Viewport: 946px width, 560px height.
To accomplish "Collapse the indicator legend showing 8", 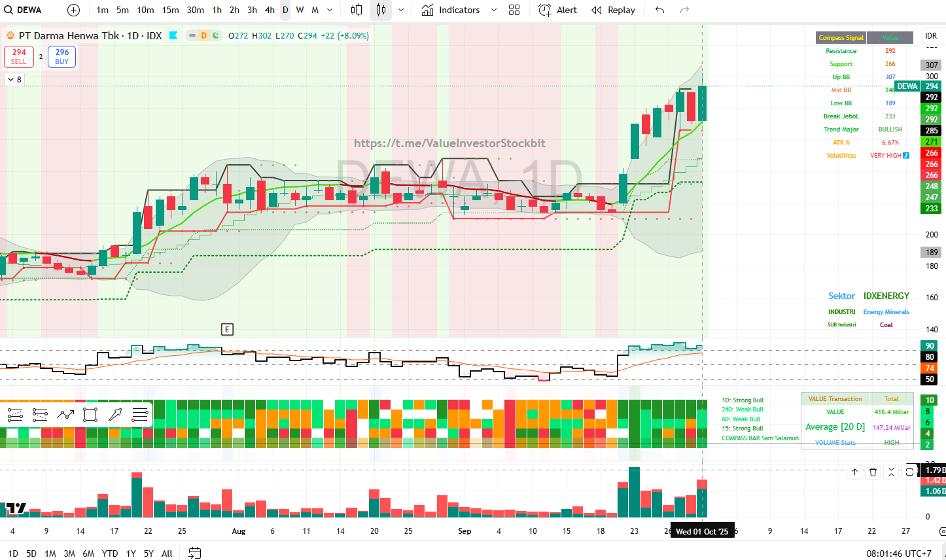I will click(15, 79).
